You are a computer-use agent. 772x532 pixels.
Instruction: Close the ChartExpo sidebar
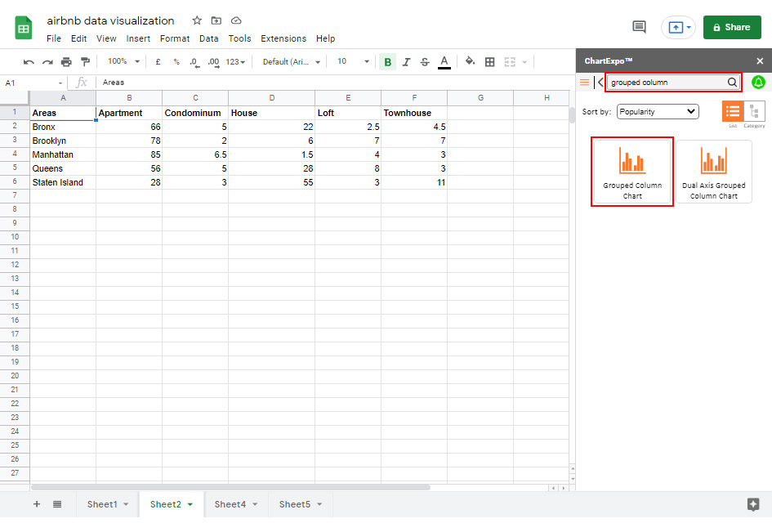[x=760, y=61]
